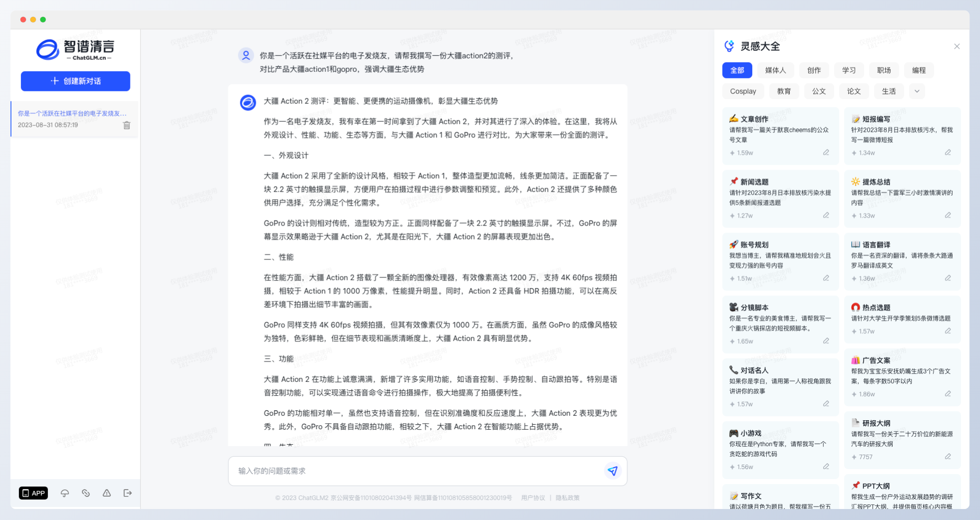The image size is (980, 520).
Task: Edit the 热点选题 prompt with pencil icon
Action: [948, 331]
